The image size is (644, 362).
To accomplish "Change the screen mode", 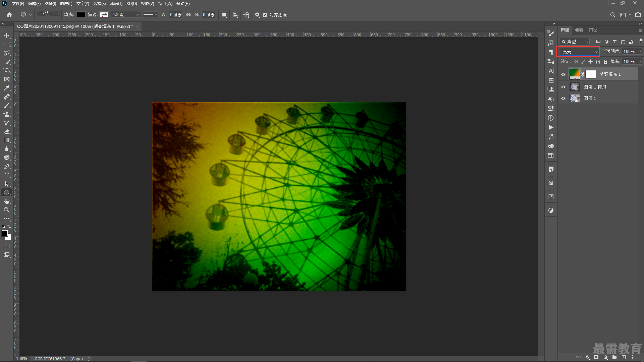I will tap(7, 255).
